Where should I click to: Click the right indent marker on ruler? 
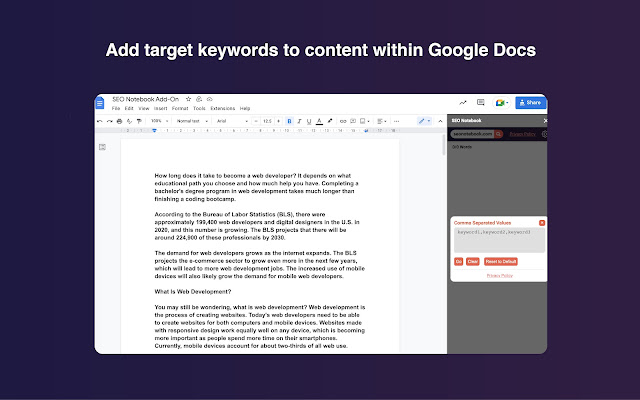[366, 131]
